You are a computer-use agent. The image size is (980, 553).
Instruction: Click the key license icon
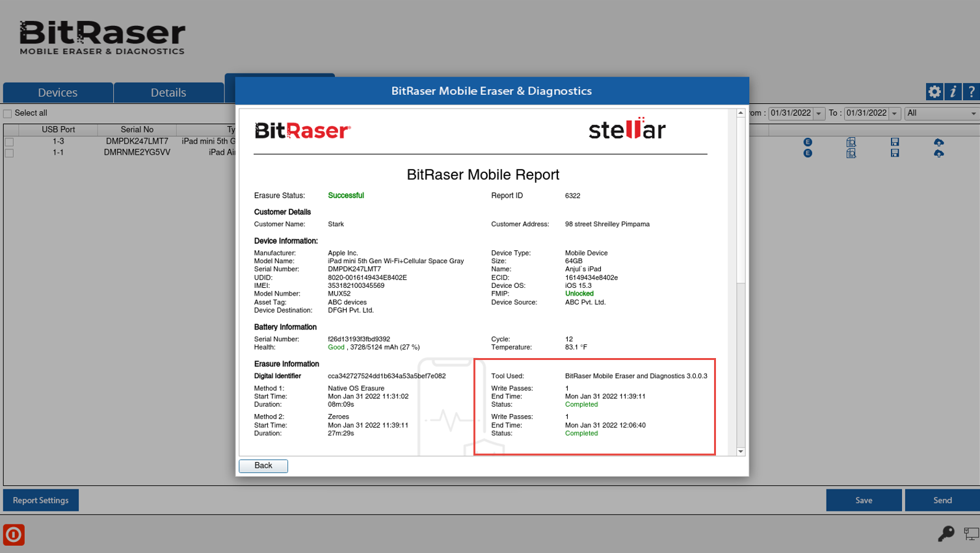click(946, 534)
